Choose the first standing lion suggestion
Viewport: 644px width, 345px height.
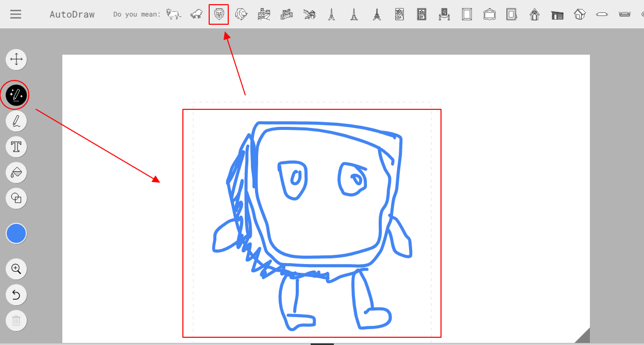pyautogui.click(x=174, y=14)
